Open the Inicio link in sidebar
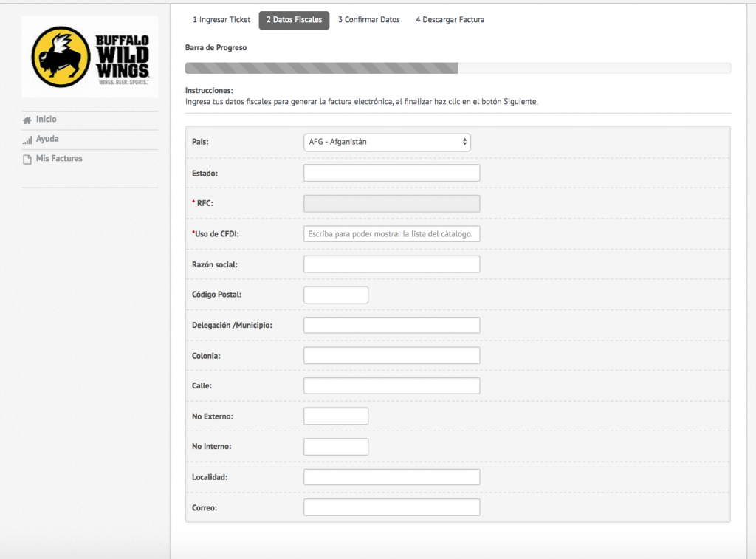Image resolution: width=756 pixels, height=559 pixels. pyautogui.click(x=47, y=119)
